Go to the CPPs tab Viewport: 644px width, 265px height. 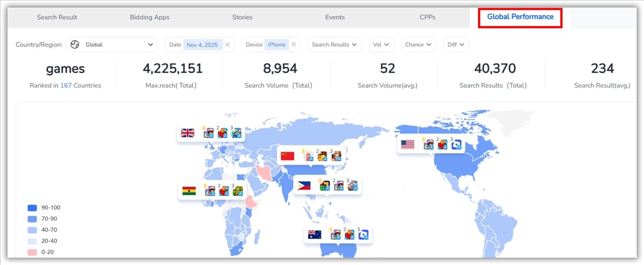pyautogui.click(x=428, y=18)
